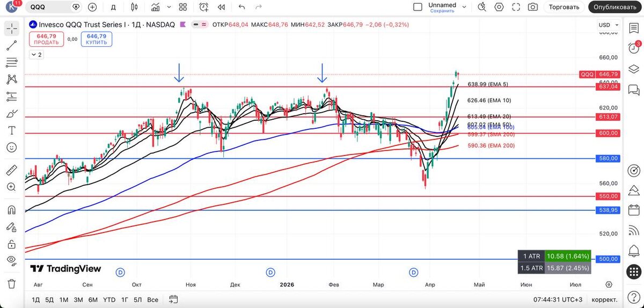The height and width of the screenshot is (308, 644).
Task: Open the object tree layers panel
Action: coord(634,69)
